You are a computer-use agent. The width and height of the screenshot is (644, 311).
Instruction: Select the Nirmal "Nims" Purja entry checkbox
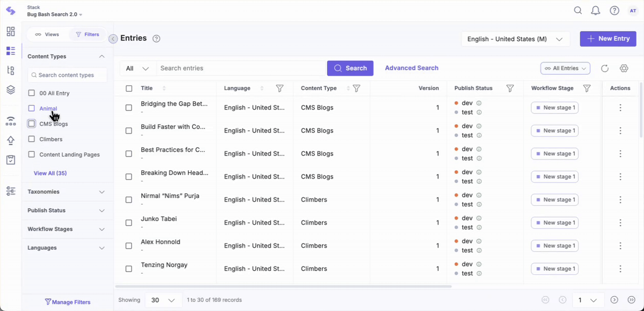pyautogui.click(x=129, y=200)
